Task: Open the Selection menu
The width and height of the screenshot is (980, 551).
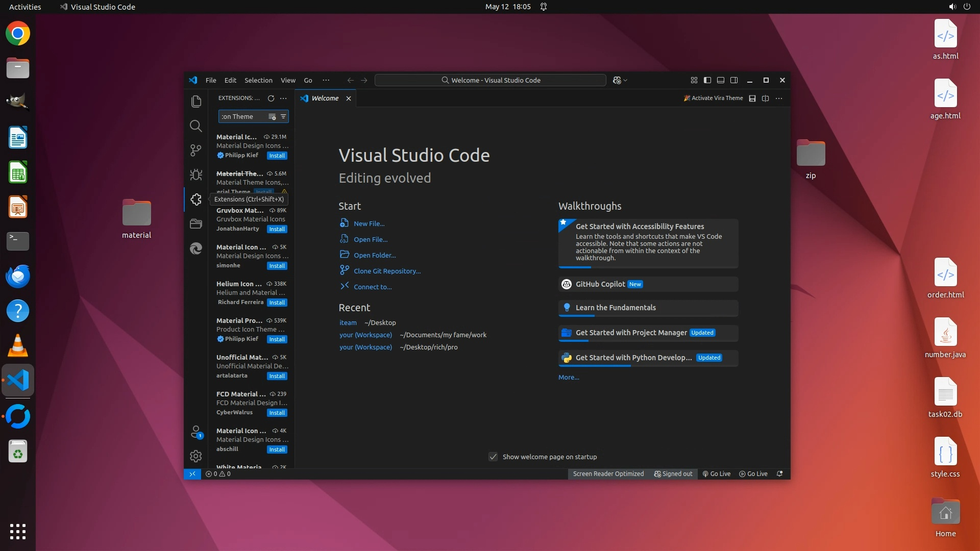Action: 258,80
